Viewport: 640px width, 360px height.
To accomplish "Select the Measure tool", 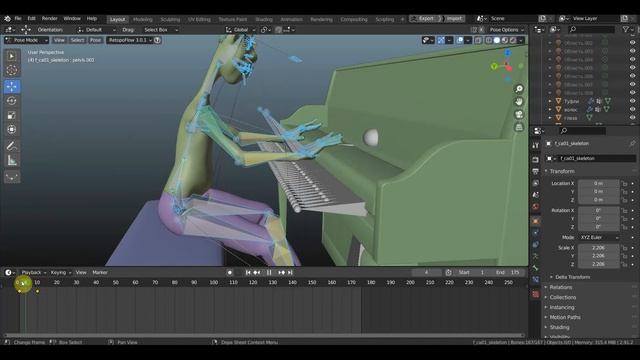I will click(12, 160).
